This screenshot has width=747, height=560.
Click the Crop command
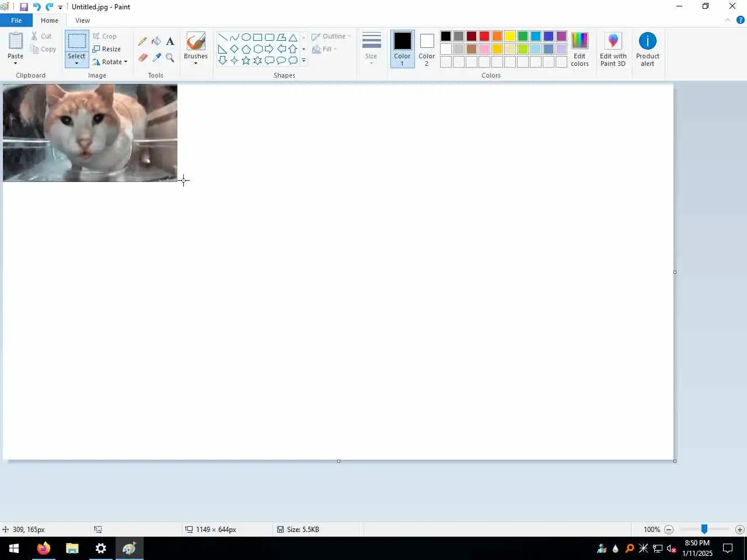tap(104, 36)
